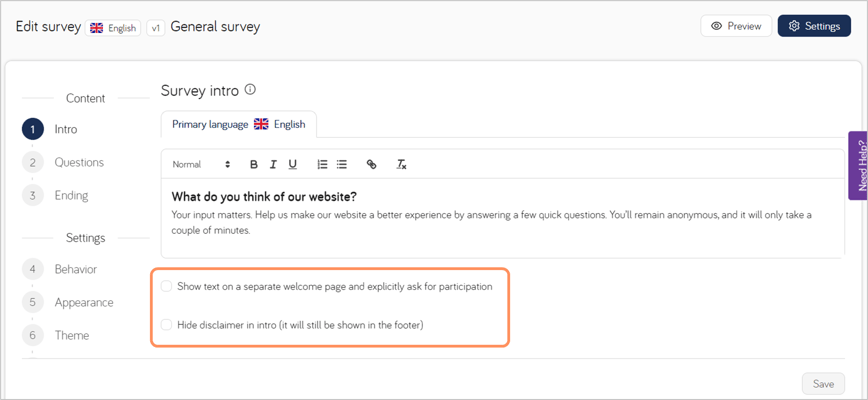Viewport: 868px width, 400px height.
Task: Click the Save button
Action: pyautogui.click(x=823, y=383)
